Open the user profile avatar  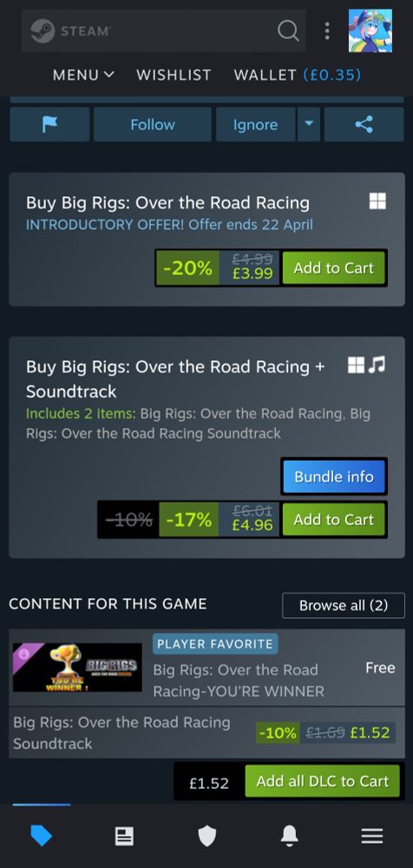(x=370, y=30)
